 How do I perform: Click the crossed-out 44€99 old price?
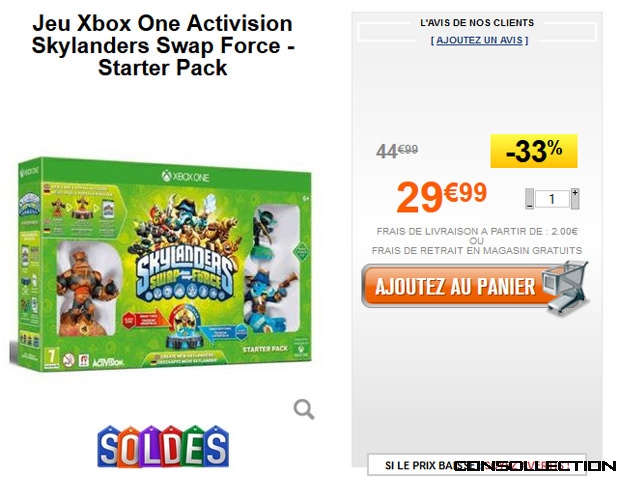(x=397, y=151)
